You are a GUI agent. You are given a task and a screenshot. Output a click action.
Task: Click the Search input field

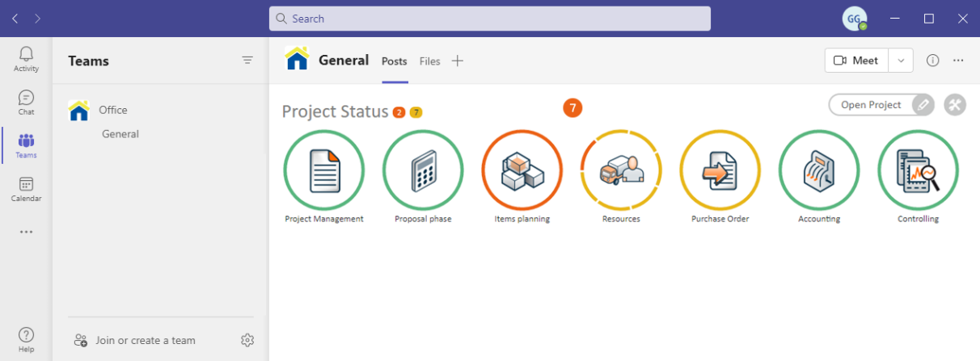(489, 19)
